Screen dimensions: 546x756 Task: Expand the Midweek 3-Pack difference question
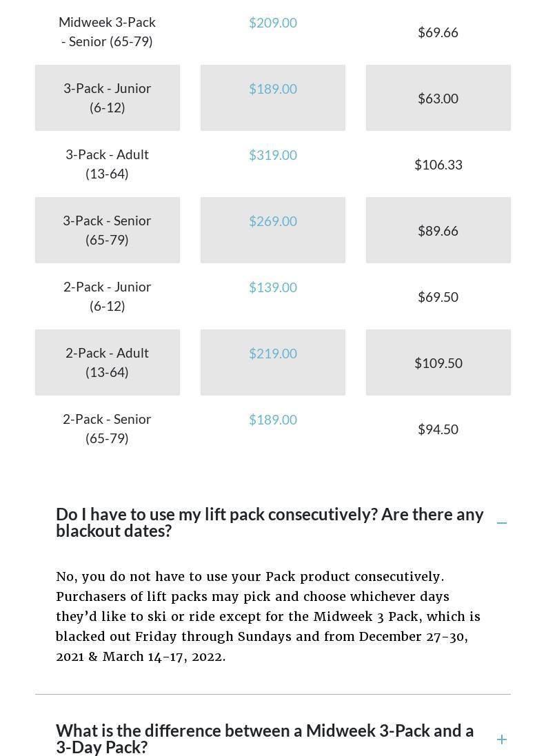point(502,739)
